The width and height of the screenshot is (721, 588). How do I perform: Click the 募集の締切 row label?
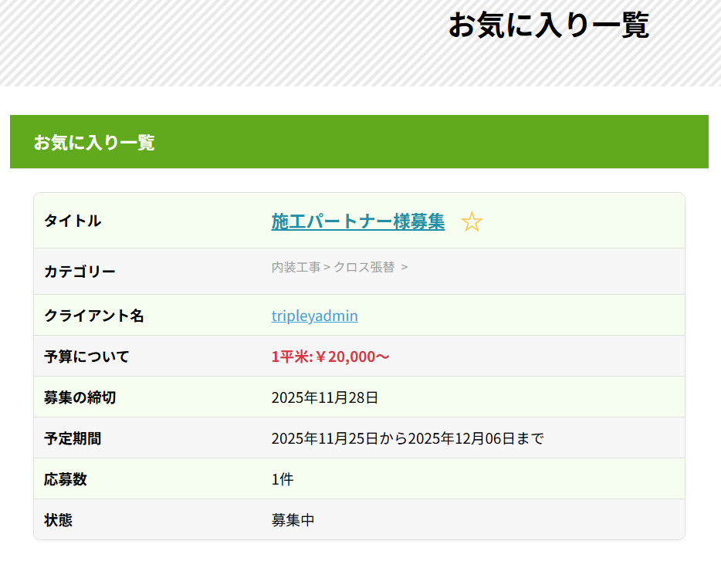point(80,397)
